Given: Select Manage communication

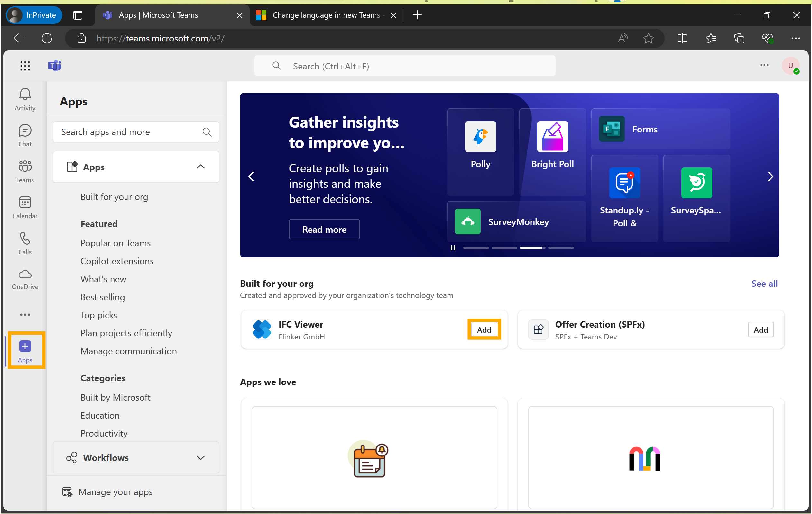Looking at the screenshot, I should [128, 351].
